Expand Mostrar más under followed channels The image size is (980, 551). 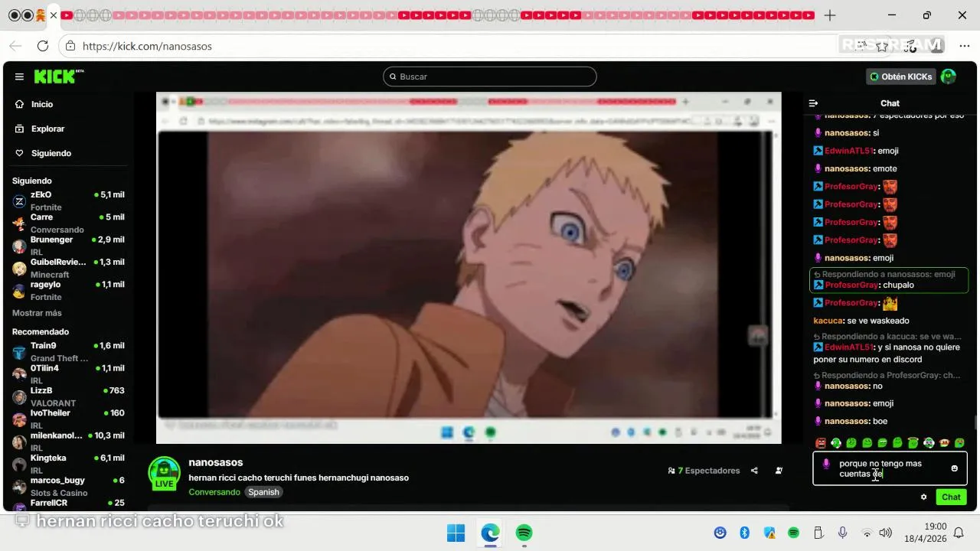pos(37,313)
